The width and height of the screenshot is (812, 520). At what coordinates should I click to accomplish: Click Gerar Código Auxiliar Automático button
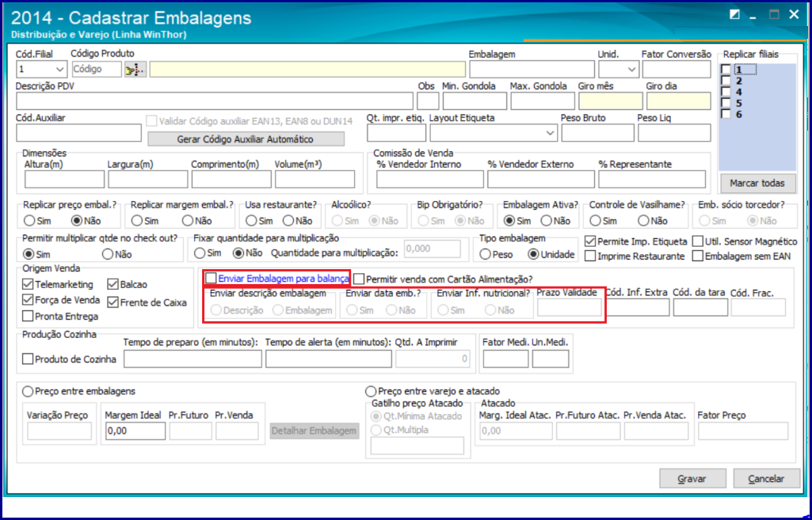point(246,139)
